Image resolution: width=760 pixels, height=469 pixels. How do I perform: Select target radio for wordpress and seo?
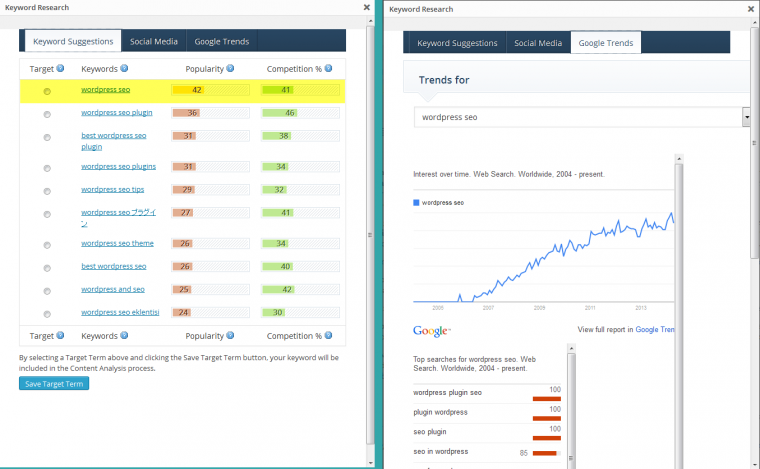coord(47,291)
